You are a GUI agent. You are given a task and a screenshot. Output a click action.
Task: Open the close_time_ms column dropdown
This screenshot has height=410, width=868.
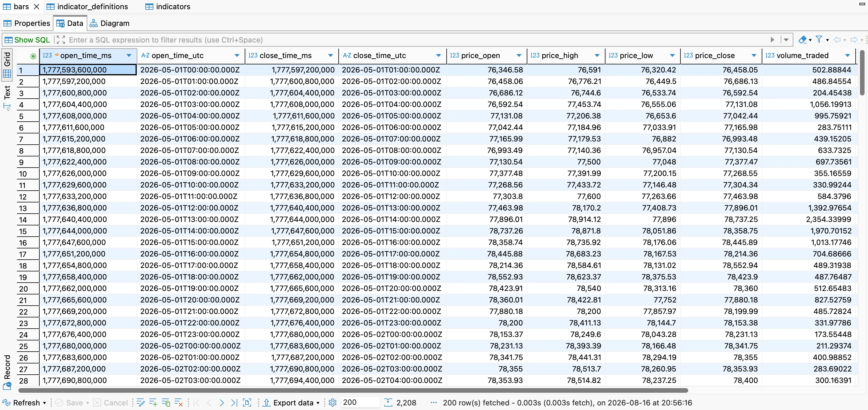click(x=331, y=55)
